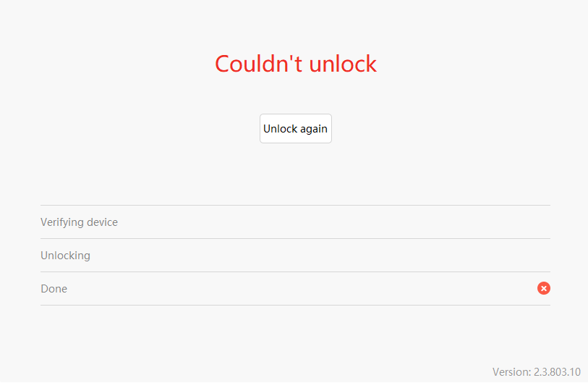Click the Unlocking progress label
This screenshot has width=588, height=383.
pos(65,256)
